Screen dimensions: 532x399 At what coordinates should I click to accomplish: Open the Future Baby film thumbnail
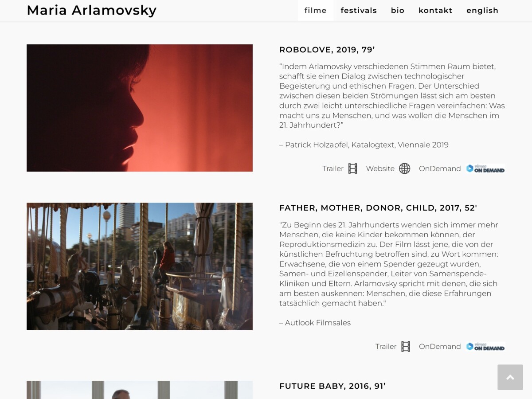coord(140,390)
